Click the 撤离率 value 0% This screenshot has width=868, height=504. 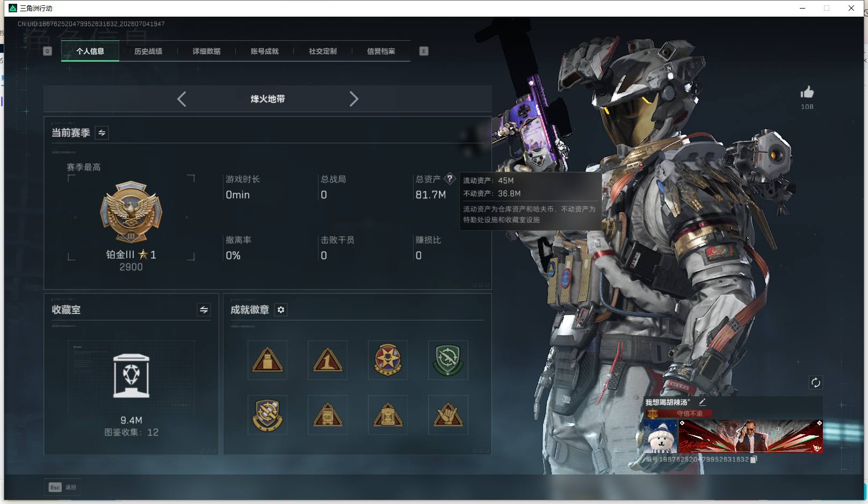(233, 255)
